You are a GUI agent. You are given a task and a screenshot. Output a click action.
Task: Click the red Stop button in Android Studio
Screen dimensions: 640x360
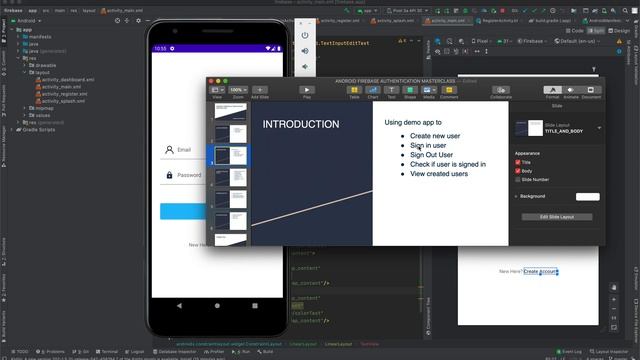point(503,11)
